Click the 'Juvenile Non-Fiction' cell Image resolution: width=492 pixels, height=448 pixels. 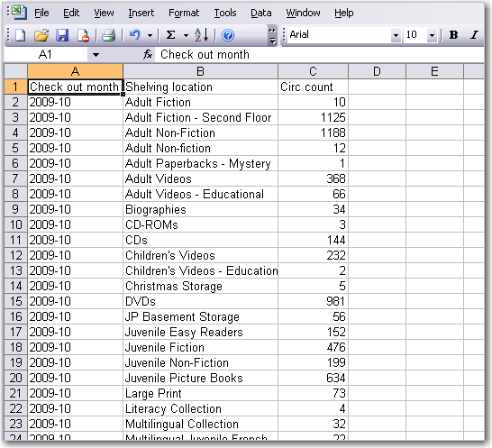pos(200,362)
